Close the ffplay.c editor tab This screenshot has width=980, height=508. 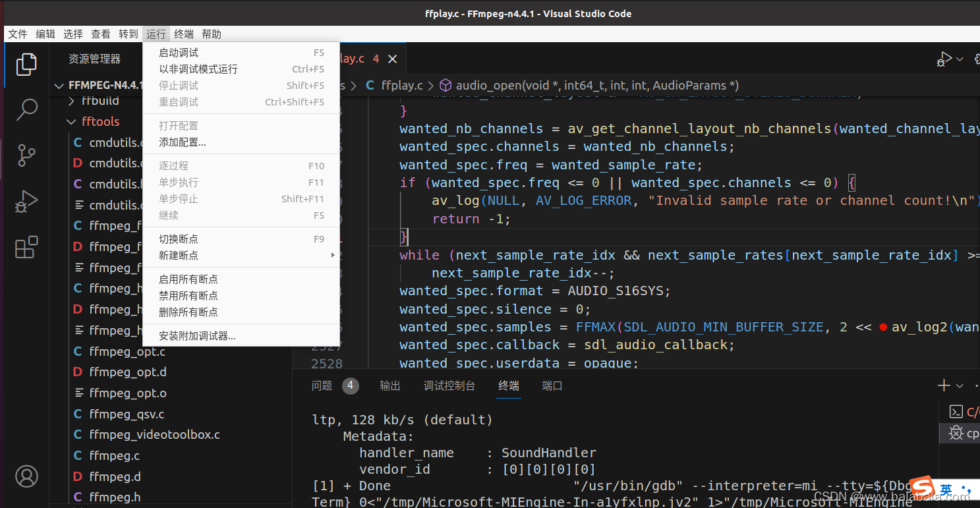pyautogui.click(x=393, y=59)
